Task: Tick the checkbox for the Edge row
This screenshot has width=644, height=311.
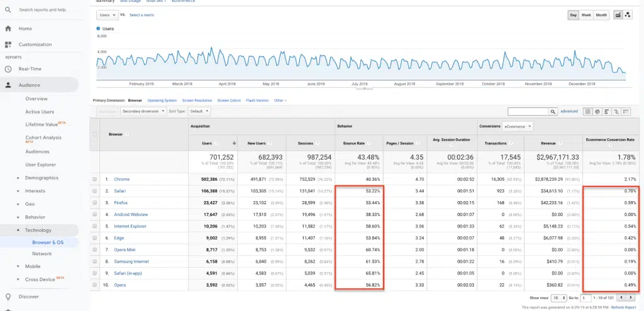Action: (96, 238)
